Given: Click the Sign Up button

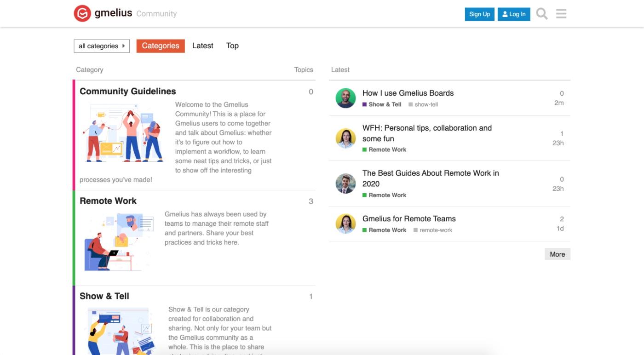Looking at the screenshot, I should click(x=480, y=14).
